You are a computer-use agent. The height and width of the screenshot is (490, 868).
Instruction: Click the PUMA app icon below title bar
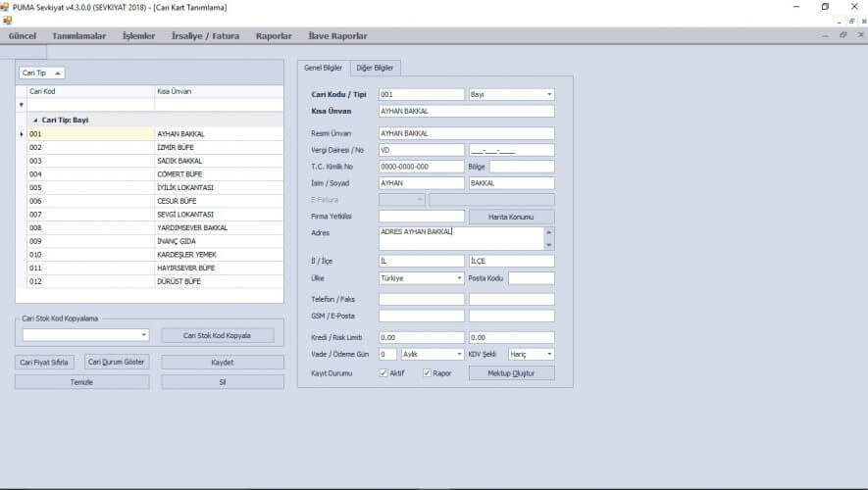tap(7, 21)
